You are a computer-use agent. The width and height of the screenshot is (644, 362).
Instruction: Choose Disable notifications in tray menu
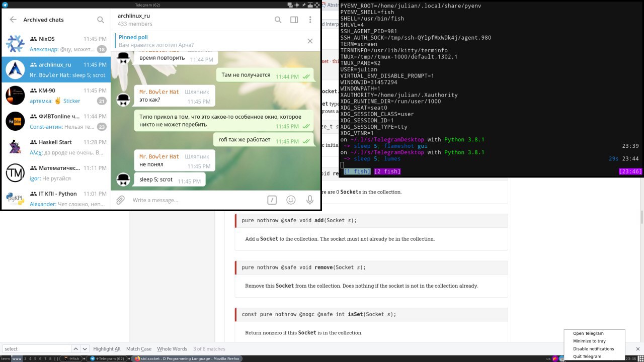pyautogui.click(x=594, y=348)
